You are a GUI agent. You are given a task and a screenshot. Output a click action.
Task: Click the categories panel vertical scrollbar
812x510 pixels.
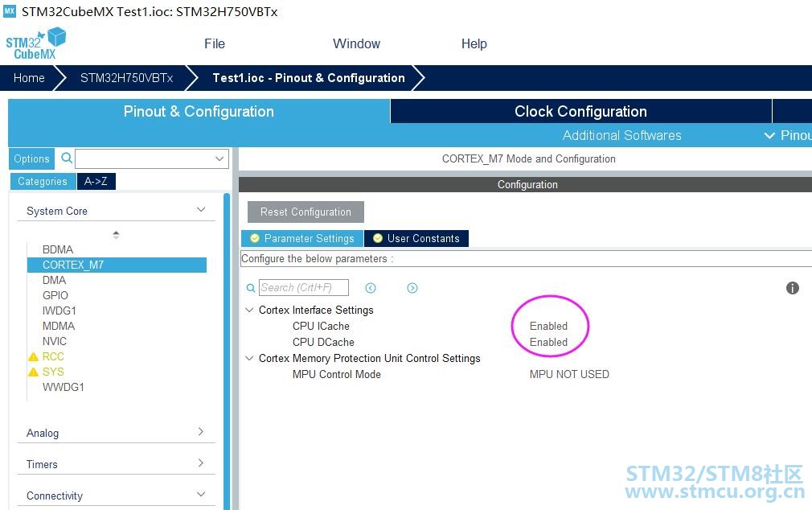[x=226, y=352]
